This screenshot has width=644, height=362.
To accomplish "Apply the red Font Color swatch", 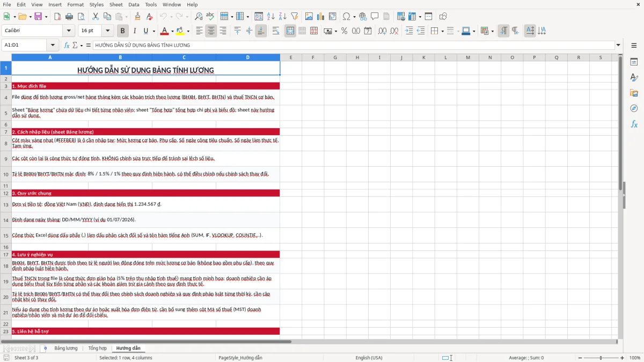I will pyautogui.click(x=164, y=31).
